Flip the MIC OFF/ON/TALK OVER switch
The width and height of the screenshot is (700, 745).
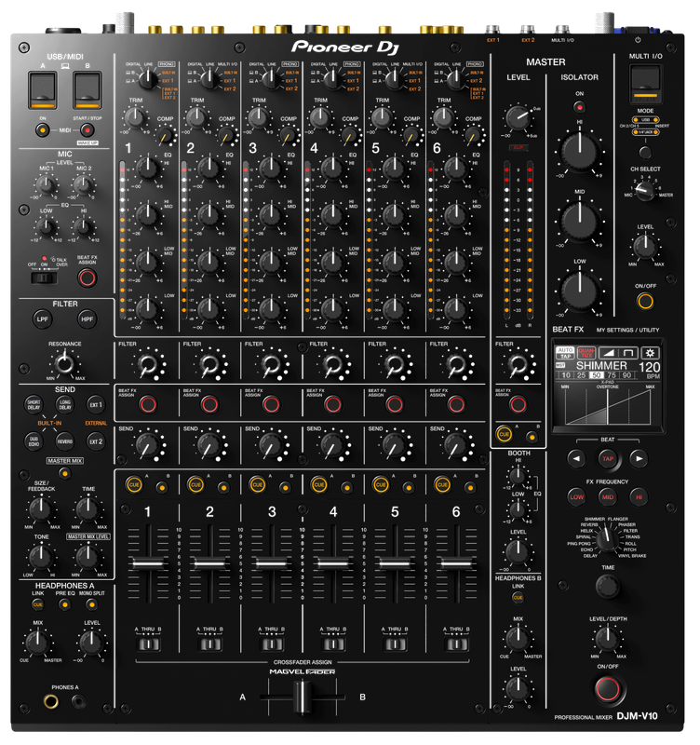(44, 278)
